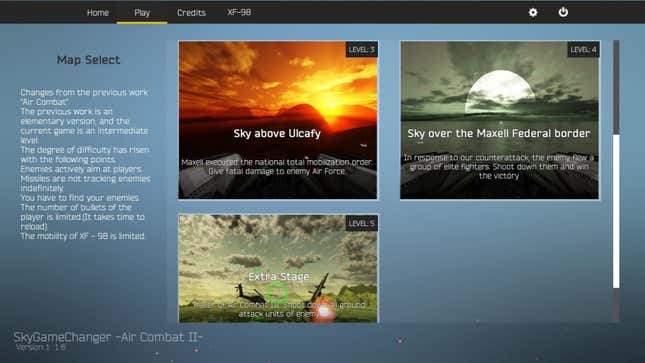Open the Credits tab
The image size is (645, 363).
tap(191, 13)
